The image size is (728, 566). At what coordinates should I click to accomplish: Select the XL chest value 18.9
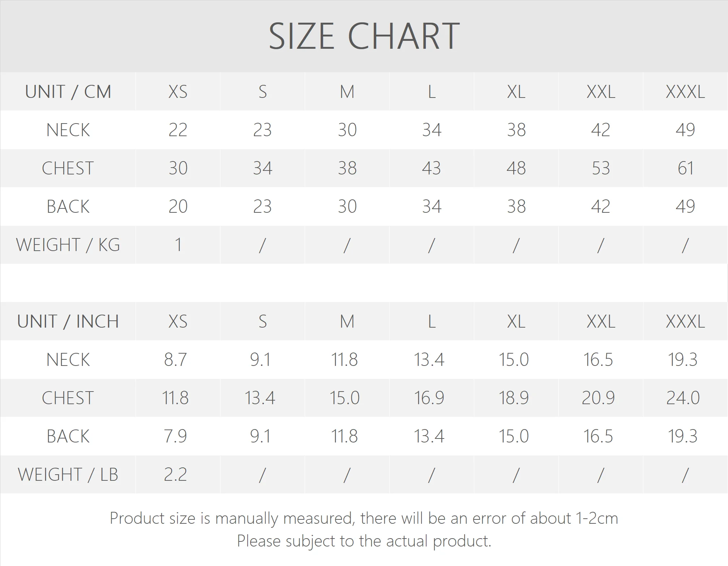[x=514, y=398]
